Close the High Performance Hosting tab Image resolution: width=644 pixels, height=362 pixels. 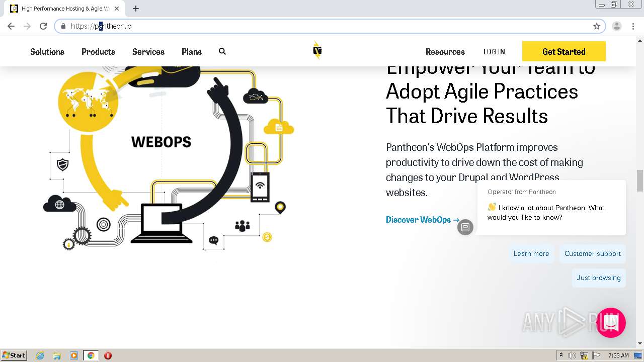point(117,9)
